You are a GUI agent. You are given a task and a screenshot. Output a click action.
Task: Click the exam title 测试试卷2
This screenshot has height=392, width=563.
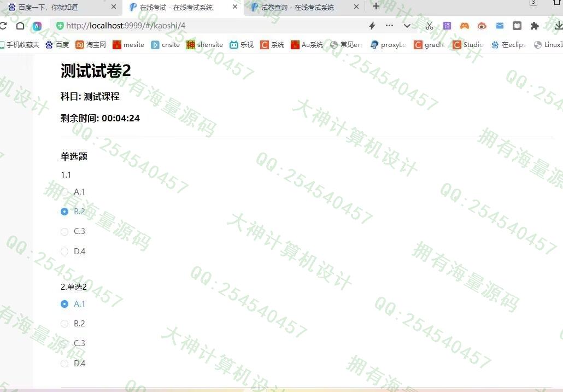(x=96, y=71)
